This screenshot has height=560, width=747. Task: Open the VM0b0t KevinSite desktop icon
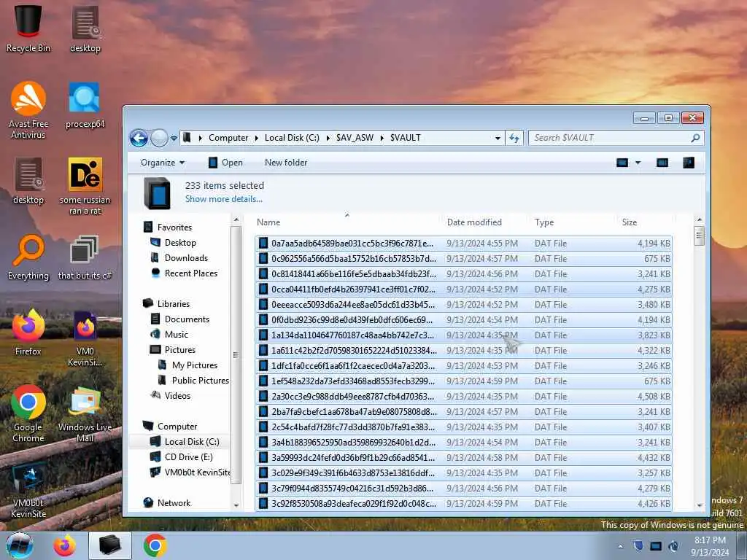tap(28, 491)
